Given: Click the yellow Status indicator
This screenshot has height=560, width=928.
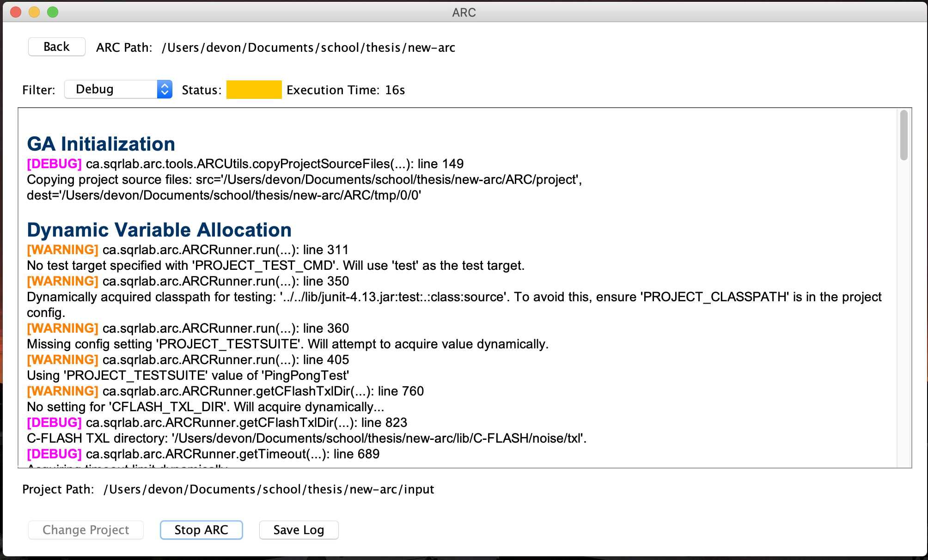Looking at the screenshot, I should 254,90.
